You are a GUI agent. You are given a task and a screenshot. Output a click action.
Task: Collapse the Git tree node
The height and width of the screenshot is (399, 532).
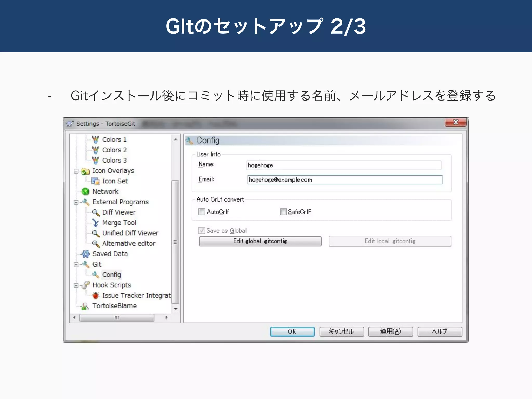click(x=76, y=264)
